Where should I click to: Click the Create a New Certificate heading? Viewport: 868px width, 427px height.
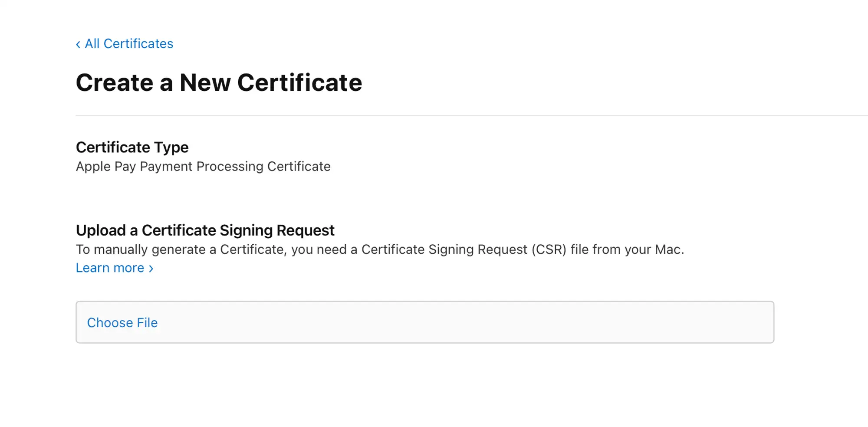coord(219,82)
